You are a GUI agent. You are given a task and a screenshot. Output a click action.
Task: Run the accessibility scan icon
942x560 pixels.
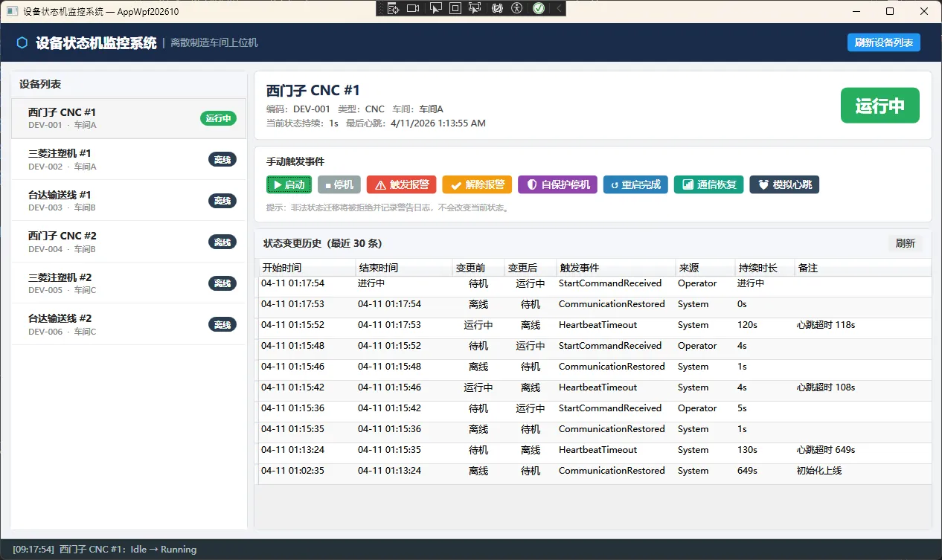518,8
